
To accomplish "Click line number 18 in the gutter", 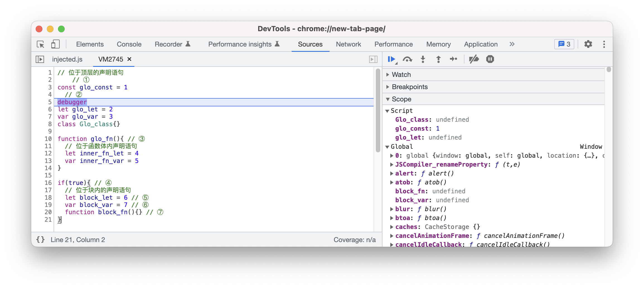I will [48, 198].
